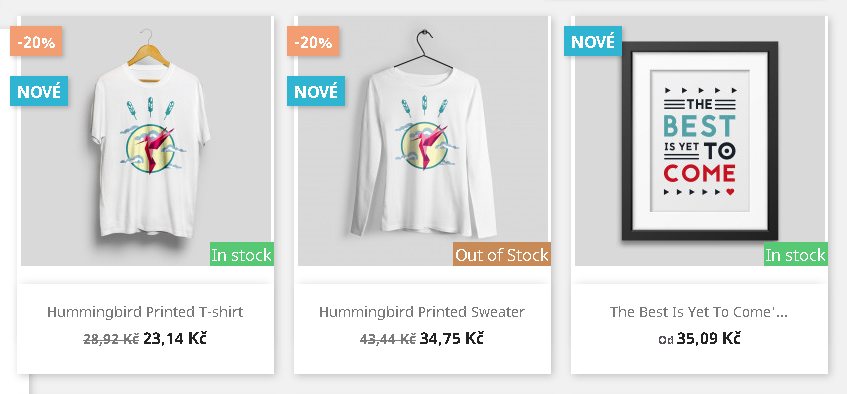Click the Out of Stock label on the Sweater
Viewport: 847px width, 394px height.
point(502,255)
